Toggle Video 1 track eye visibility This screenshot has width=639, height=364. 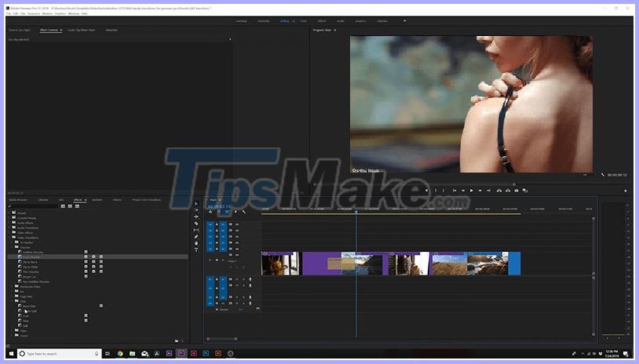[x=237, y=255]
